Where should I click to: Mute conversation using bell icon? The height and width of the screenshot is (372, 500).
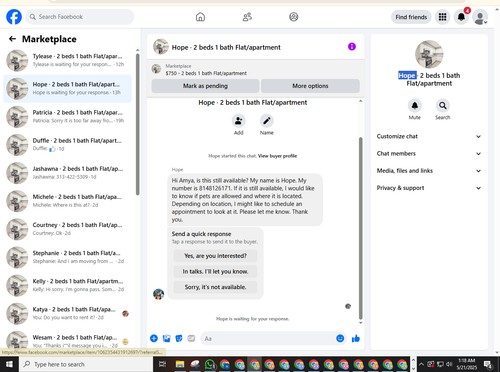point(415,106)
